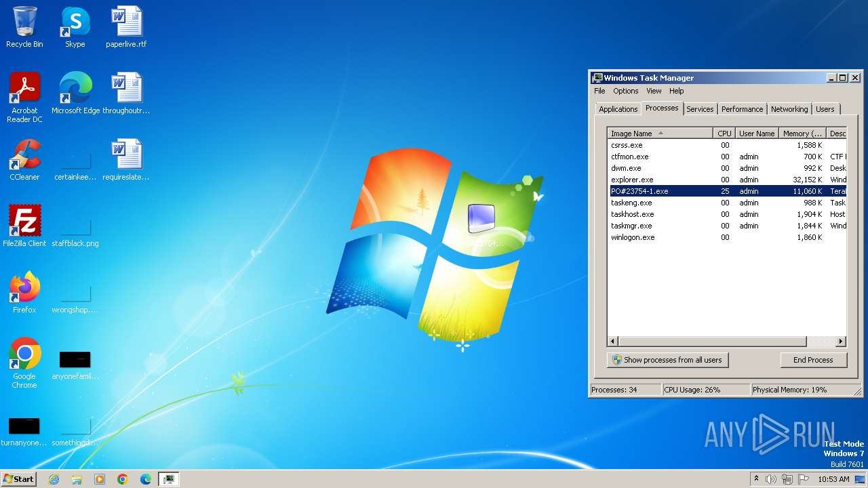
Task: Launch Microsoft Edge from desktop shortcut
Action: pos(75,93)
